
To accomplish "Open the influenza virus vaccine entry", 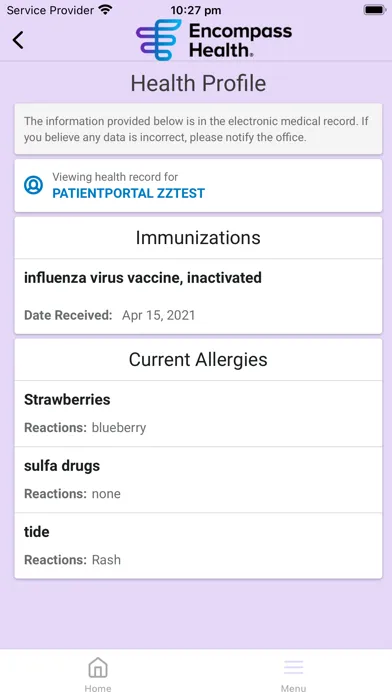I will point(198,297).
